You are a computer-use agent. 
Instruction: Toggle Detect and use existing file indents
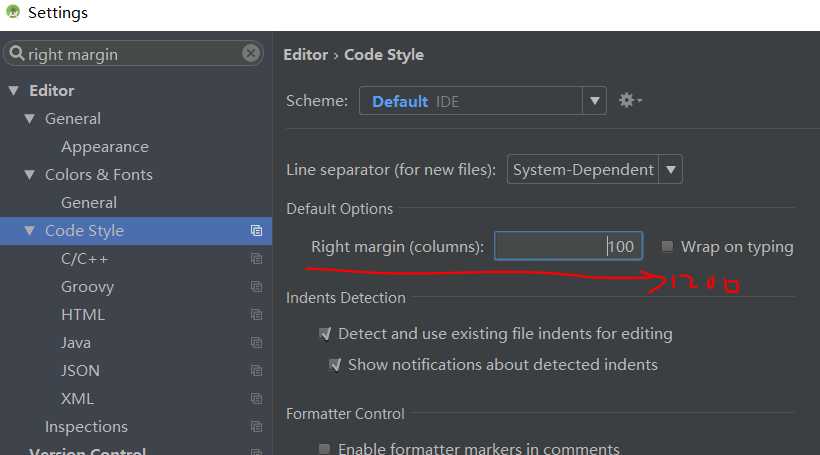tap(325, 334)
